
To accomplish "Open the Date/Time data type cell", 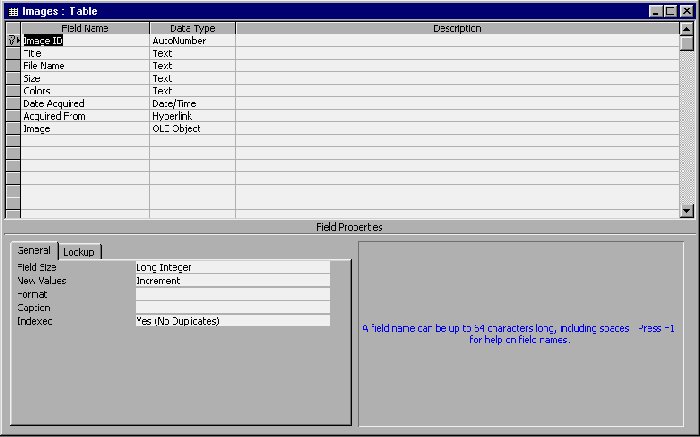I will click(192, 104).
